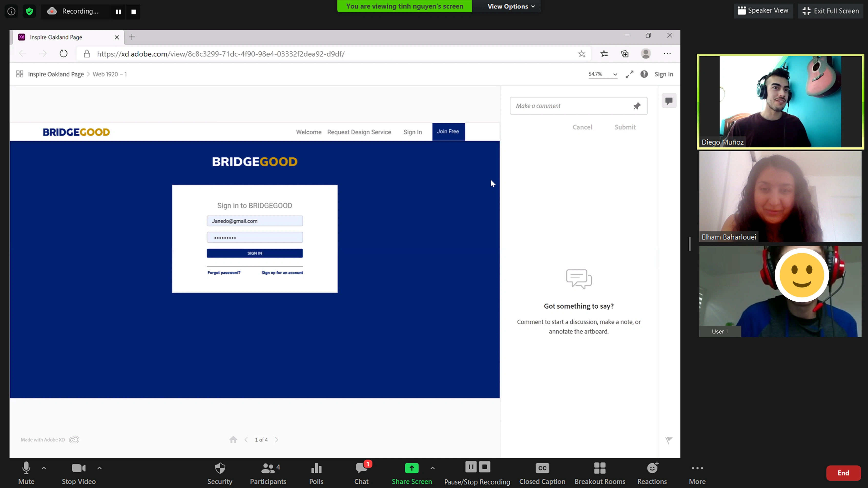
Task: Switch to Speaker View
Action: click(763, 11)
